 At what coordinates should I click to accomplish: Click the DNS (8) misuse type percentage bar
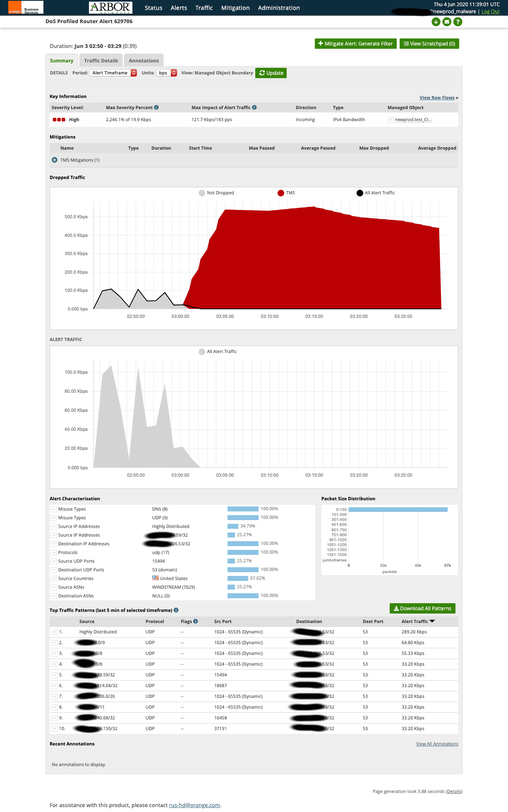click(243, 509)
